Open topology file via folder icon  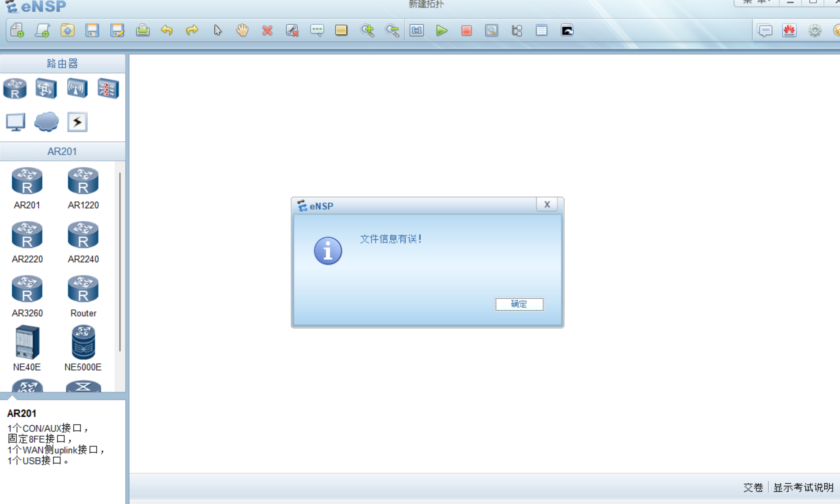[x=68, y=31]
